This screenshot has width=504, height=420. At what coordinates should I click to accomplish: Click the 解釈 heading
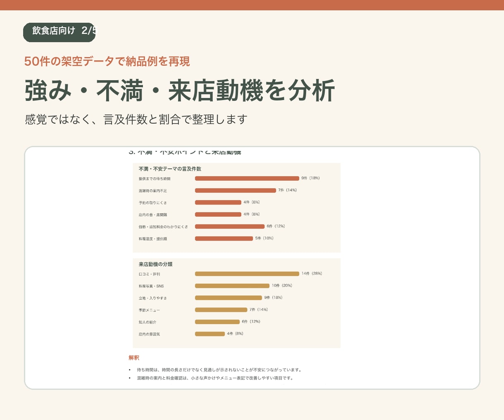[134, 358]
